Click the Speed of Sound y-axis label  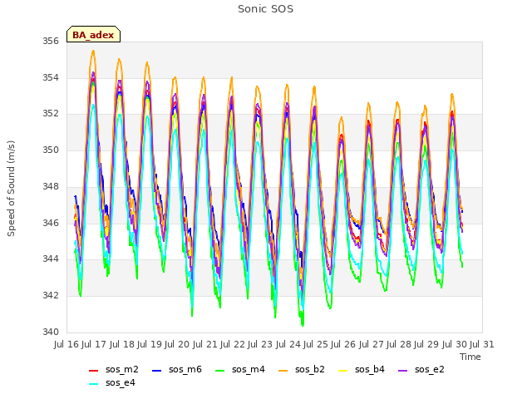pyautogui.click(x=11, y=189)
